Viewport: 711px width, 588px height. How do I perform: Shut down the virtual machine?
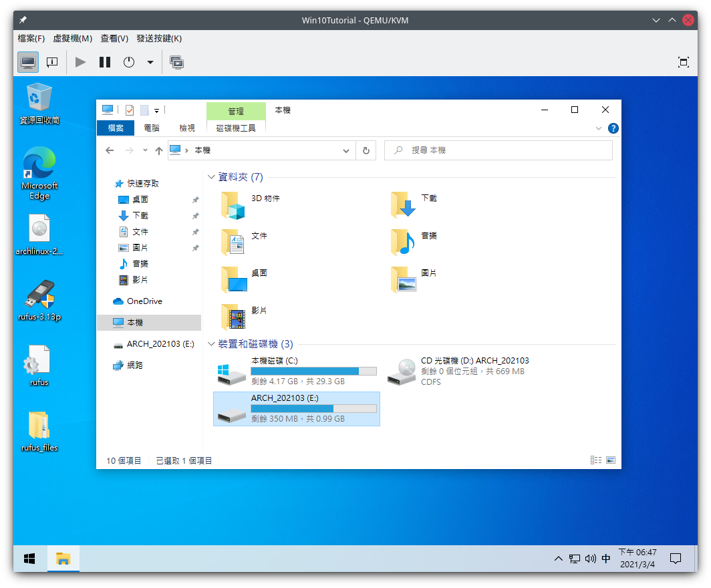coord(129,62)
